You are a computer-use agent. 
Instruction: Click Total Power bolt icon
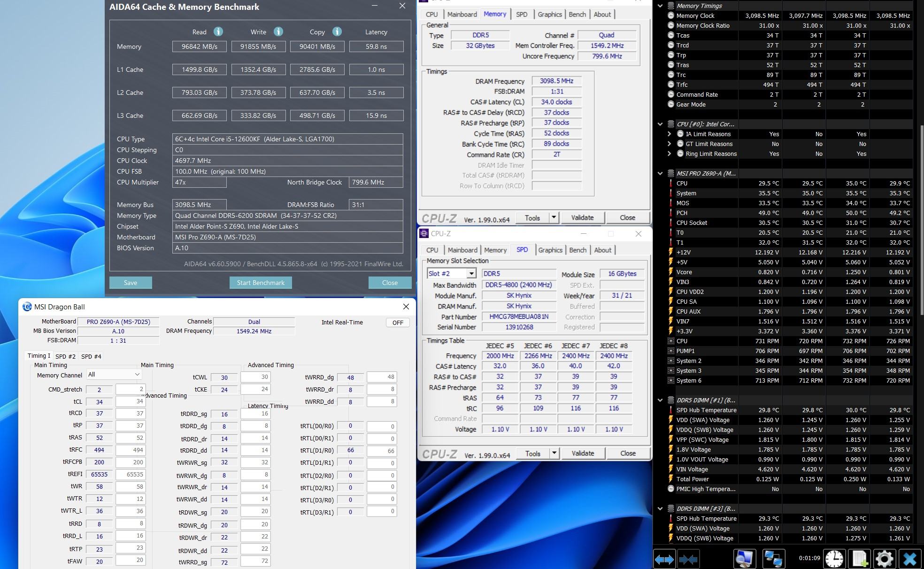pyautogui.click(x=671, y=479)
